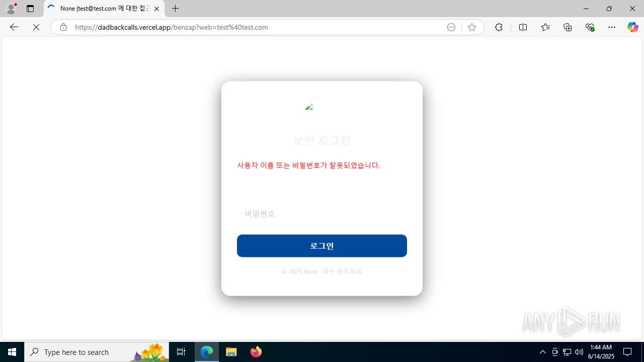The image size is (644, 362).
Task: Open Collections panel
Action: [x=568, y=27]
